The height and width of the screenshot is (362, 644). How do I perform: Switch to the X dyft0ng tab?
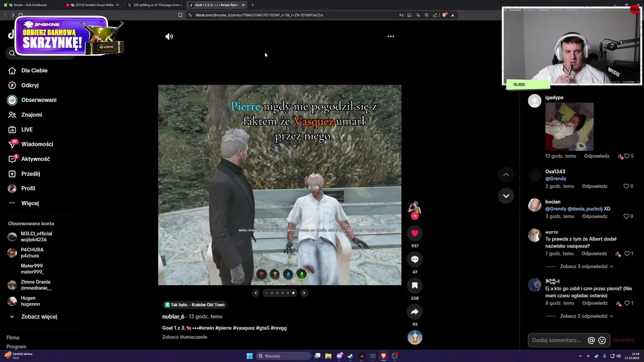[x=155, y=5]
